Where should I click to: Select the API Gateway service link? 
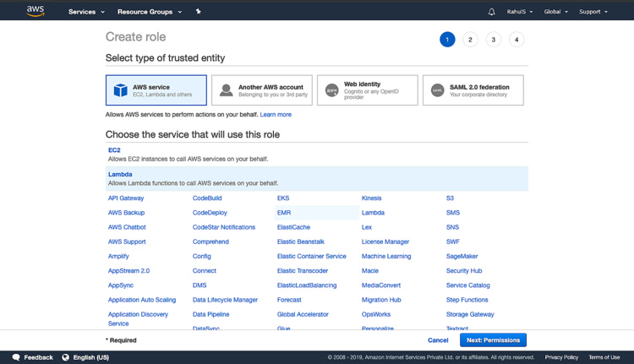(x=126, y=198)
